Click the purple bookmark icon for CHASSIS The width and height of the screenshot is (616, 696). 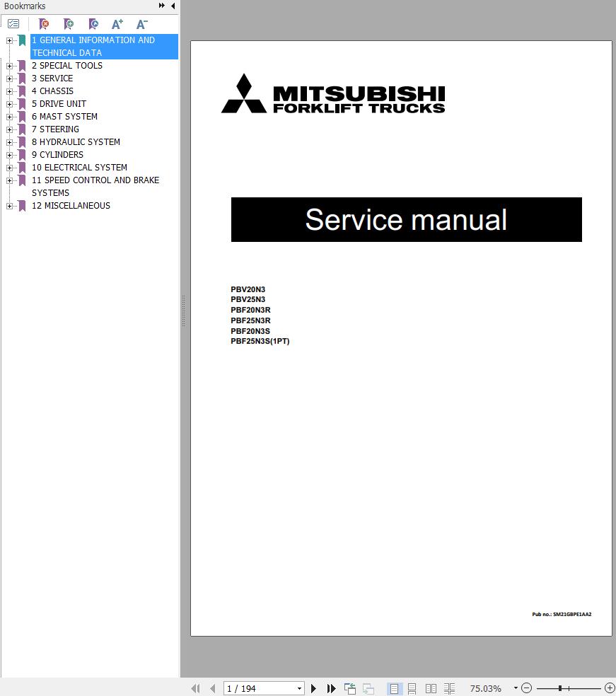coord(22,91)
